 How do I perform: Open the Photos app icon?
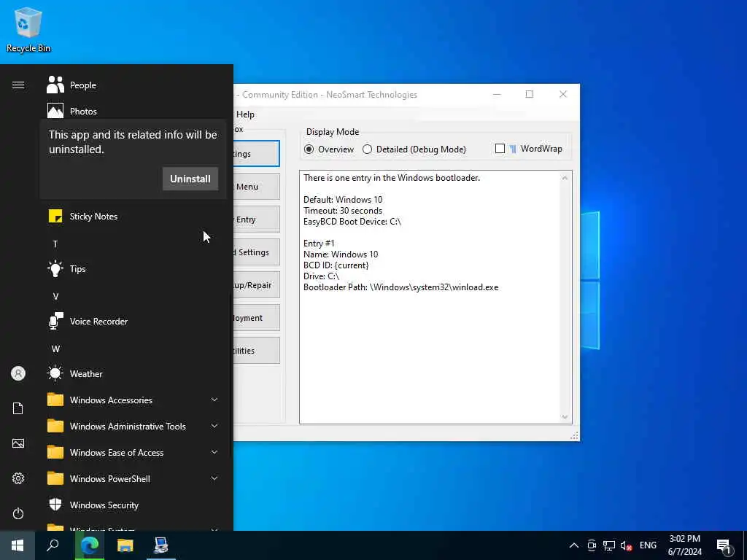(x=55, y=111)
